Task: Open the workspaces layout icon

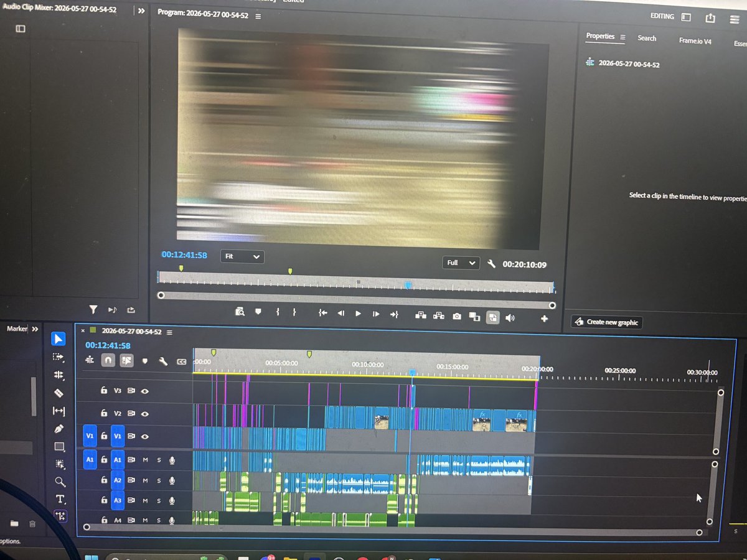Action: (x=686, y=17)
